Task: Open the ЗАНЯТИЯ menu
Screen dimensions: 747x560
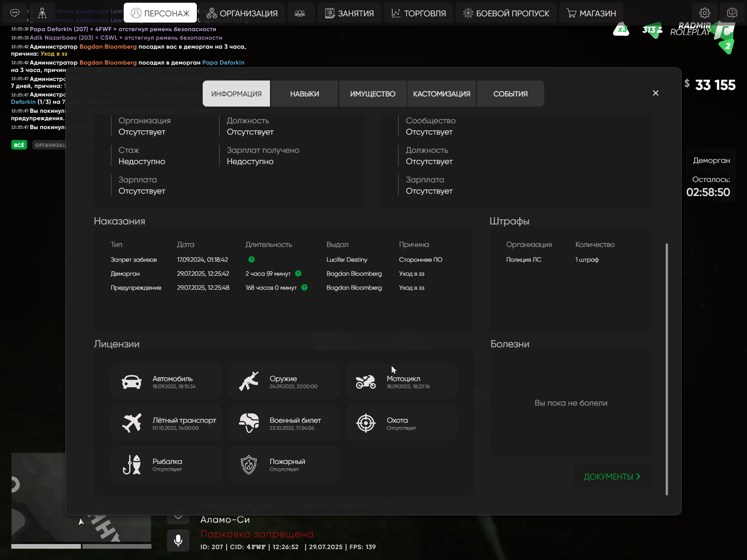Action: 349,13
